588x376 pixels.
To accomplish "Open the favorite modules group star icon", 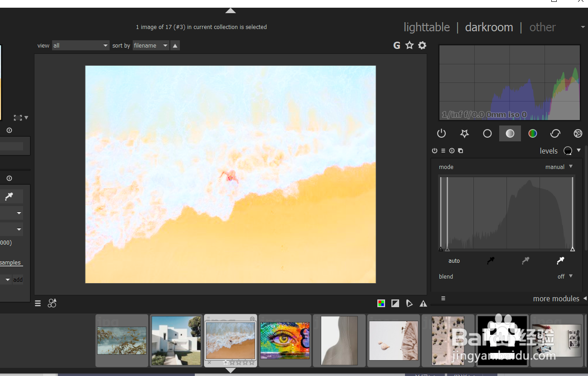I will coord(464,134).
